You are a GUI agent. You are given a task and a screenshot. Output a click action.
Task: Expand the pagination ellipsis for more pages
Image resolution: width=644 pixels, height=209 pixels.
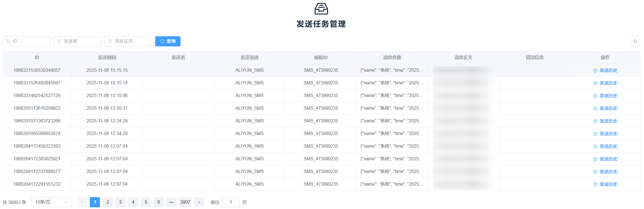click(x=171, y=202)
